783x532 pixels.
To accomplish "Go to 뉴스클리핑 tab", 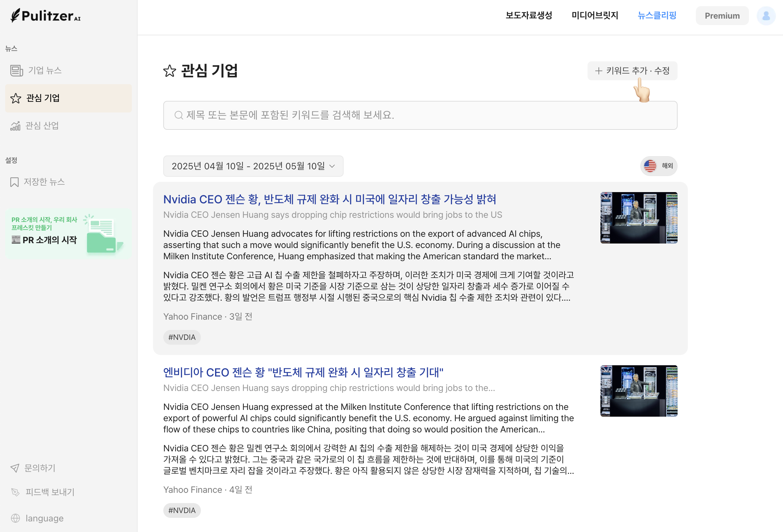I will [x=657, y=15].
